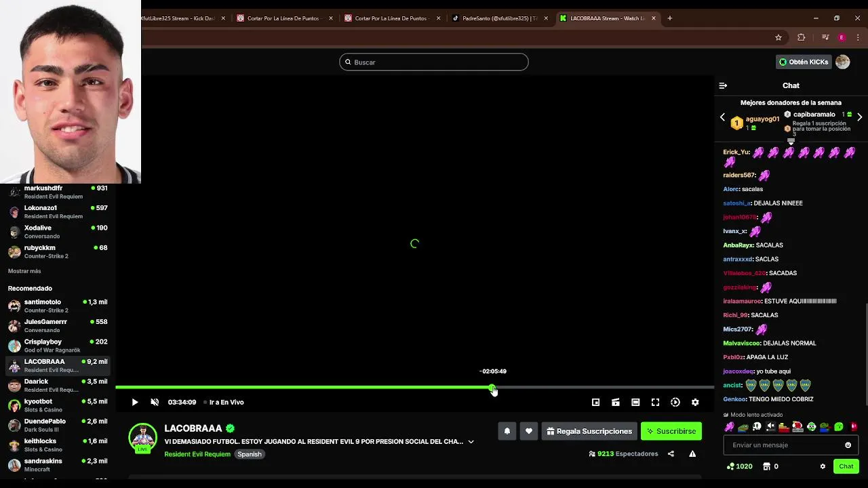Image resolution: width=868 pixels, height=488 pixels.
Task: Insert the Pepe frog quick emote
Action: pos(743,427)
